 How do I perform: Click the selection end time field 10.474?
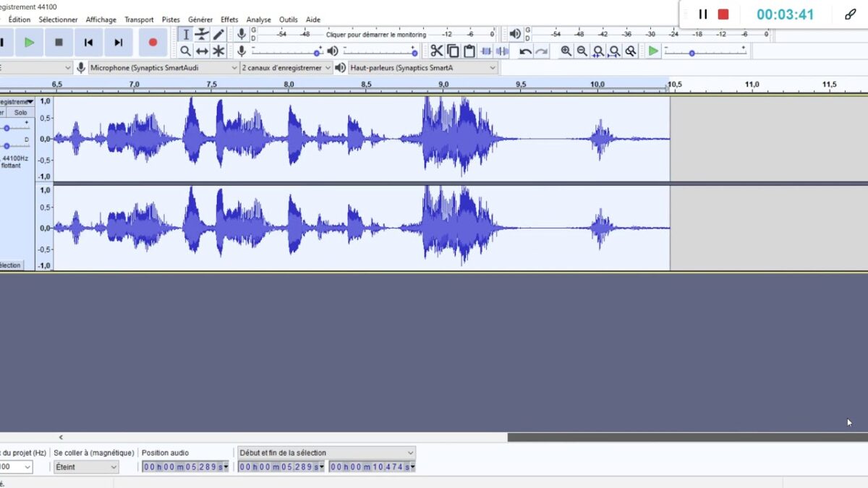coord(373,467)
